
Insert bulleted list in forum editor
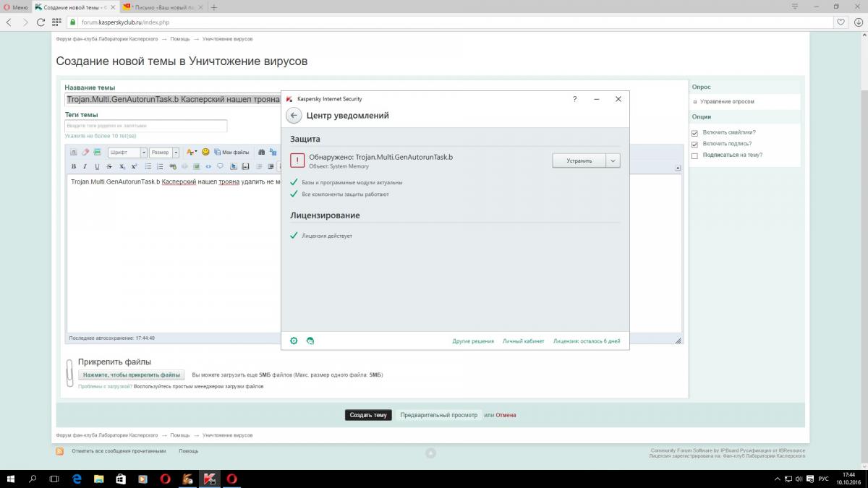tap(148, 166)
